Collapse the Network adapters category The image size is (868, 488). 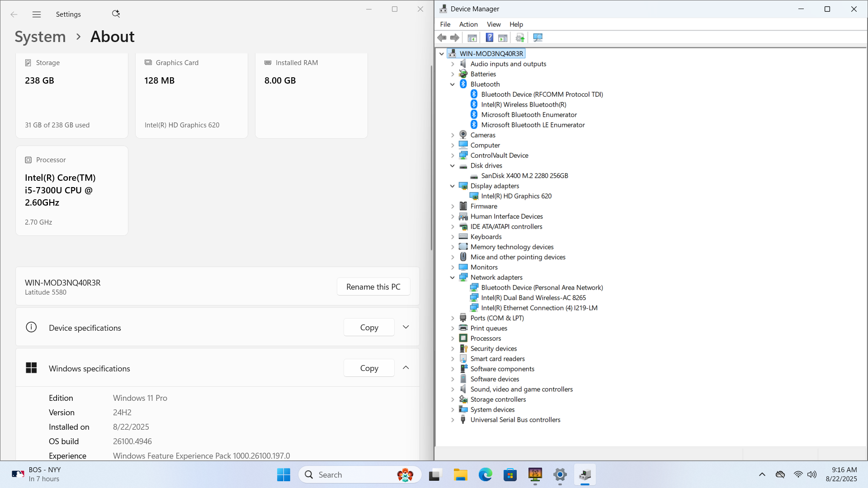(x=452, y=277)
